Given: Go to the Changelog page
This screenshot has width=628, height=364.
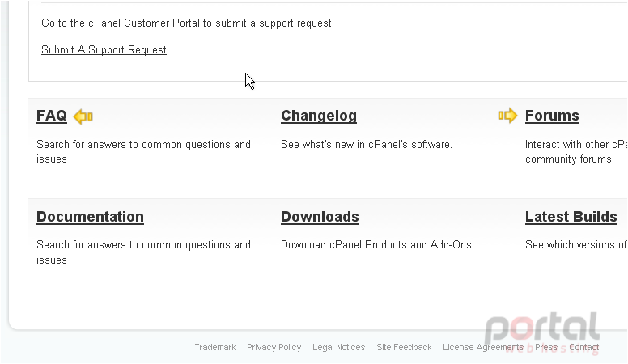Looking at the screenshot, I should [319, 116].
